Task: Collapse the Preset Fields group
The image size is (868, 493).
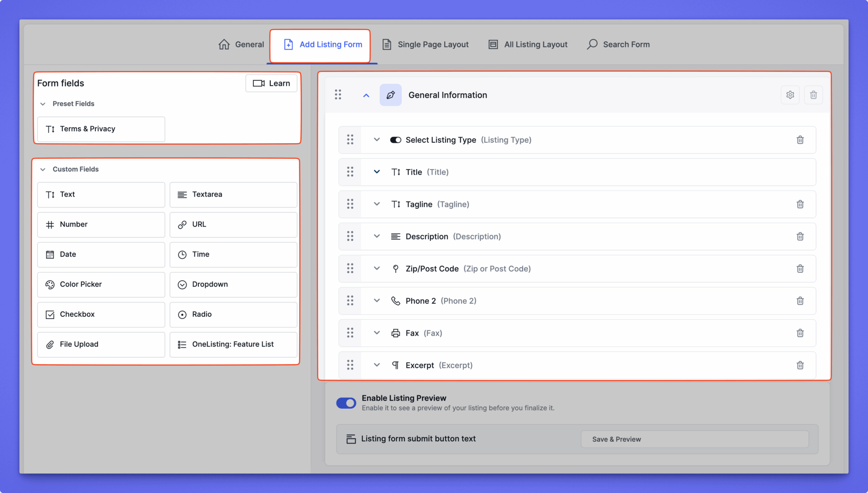Action: 43,104
